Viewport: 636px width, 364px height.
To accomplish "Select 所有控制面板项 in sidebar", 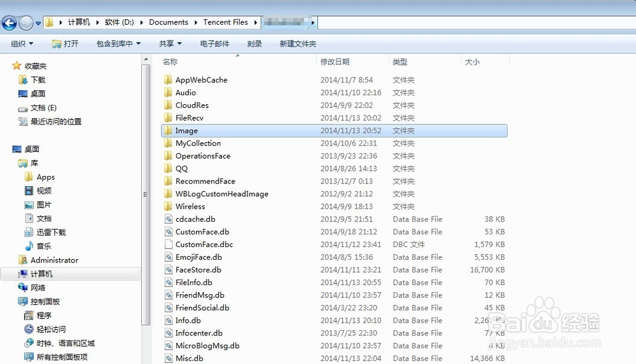I will (x=56, y=357).
